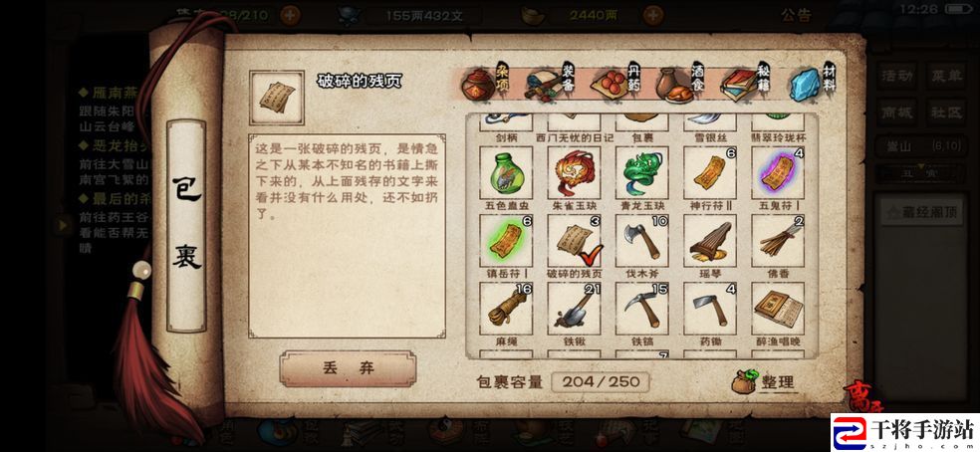Viewport: 980px width, 452px height.
Task: Select the 麻绳 rope item
Action: pos(506,309)
